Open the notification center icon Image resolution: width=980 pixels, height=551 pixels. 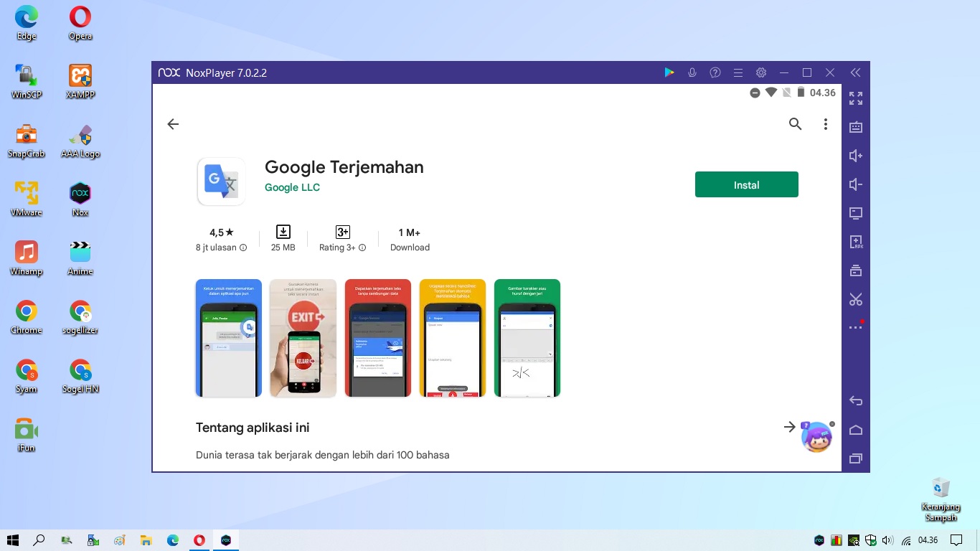956,540
